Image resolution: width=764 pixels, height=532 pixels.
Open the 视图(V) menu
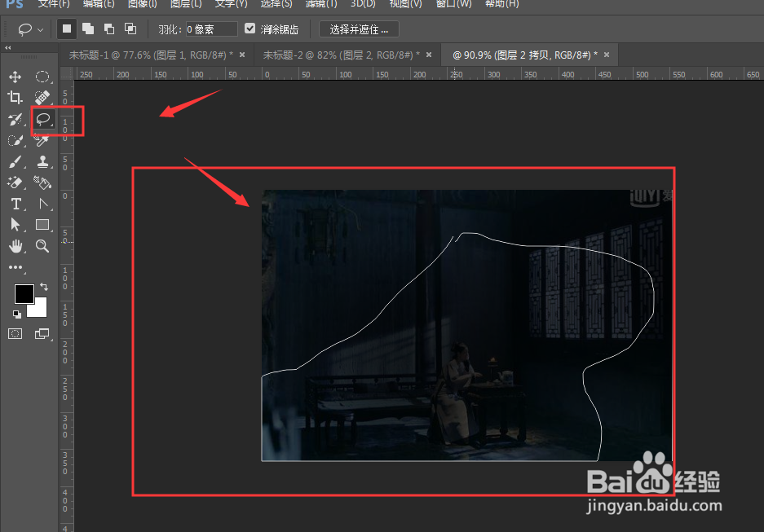click(406, 4)
